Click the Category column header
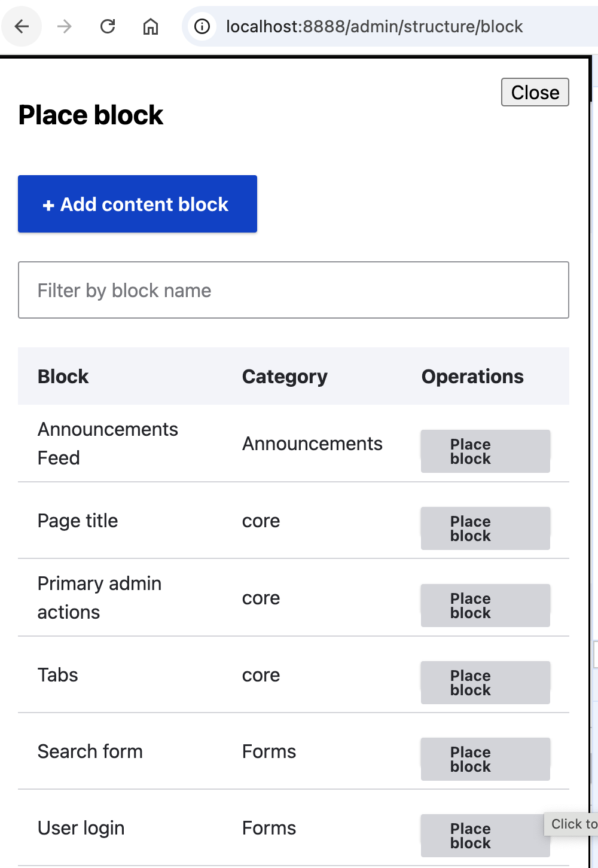Image resolution: width=598 pixels, height=868 pixels. point(285,377)
